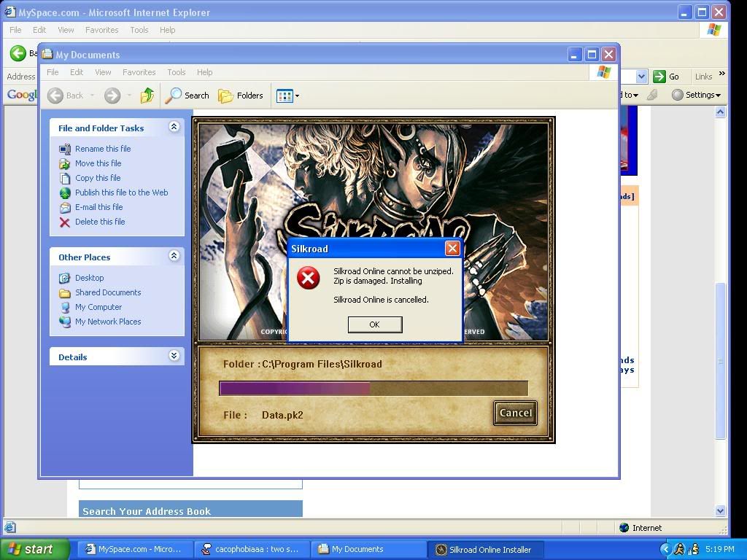Click the Copy this file icon
Image resolution: width=747 pixels, height=560 pixels.
[64, 178]
